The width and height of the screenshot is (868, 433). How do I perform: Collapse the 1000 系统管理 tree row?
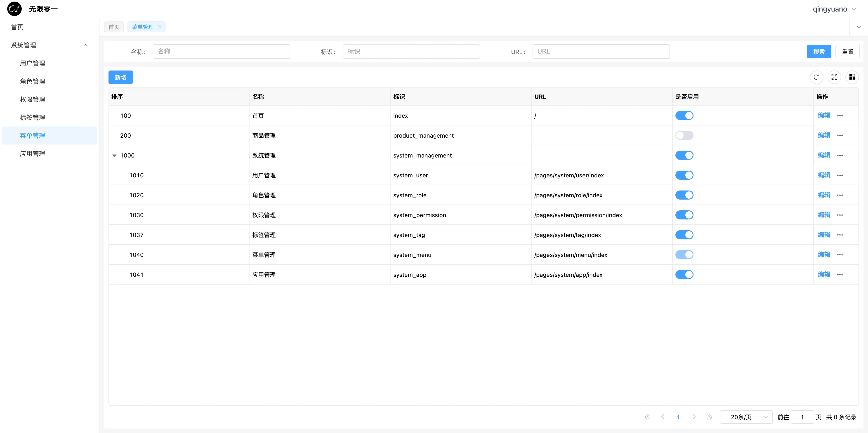pyautogui.click(x=114, y=156)
